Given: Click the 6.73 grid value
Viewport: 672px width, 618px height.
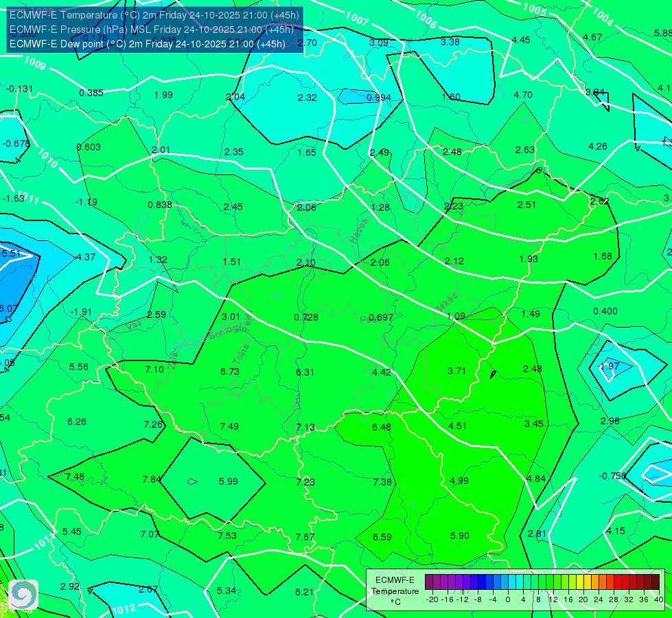Looking at the screenshot, I should point(230,371).
